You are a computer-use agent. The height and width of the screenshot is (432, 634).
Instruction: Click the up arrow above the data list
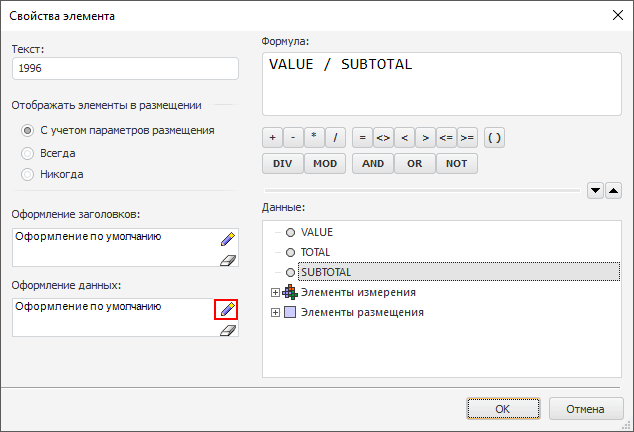tap(614, 190)
